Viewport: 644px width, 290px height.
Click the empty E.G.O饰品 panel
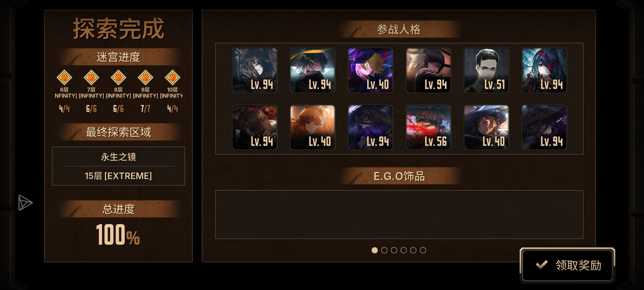pos(399,215)
